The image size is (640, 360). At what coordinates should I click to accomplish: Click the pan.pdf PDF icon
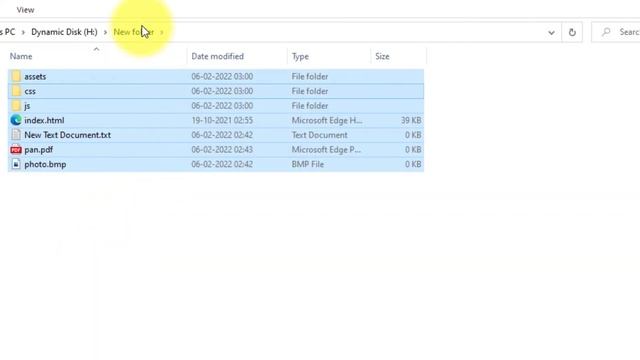[16, 150]
